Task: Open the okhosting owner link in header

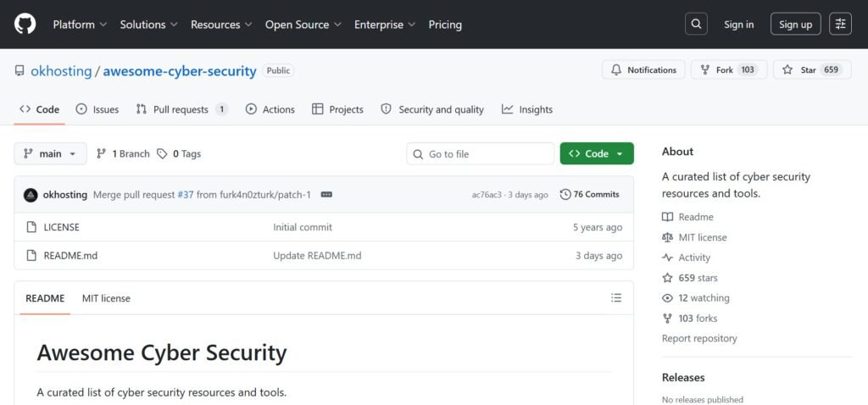Action: 61,71
